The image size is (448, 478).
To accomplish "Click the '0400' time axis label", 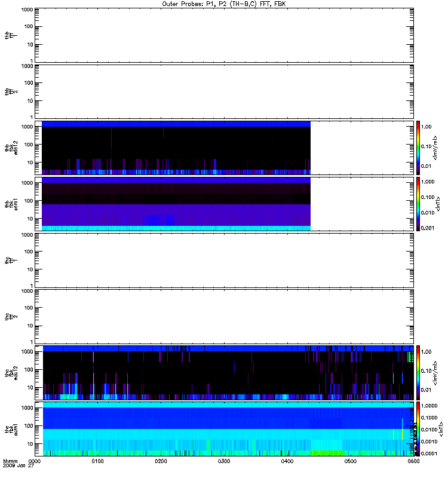I will pyautogui.click(x=287, y=461).
